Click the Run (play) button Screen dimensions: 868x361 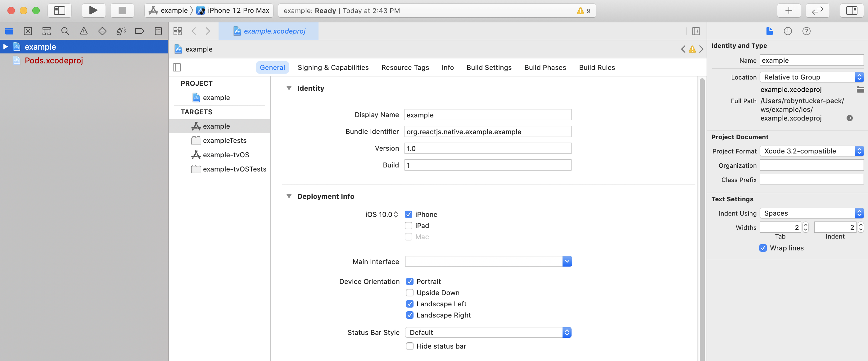[93, 11]
